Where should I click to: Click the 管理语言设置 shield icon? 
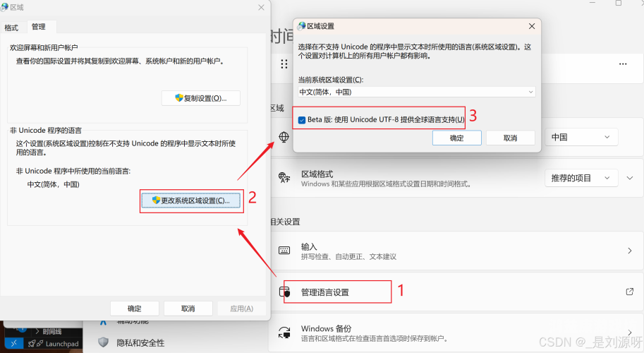point(284,292)
